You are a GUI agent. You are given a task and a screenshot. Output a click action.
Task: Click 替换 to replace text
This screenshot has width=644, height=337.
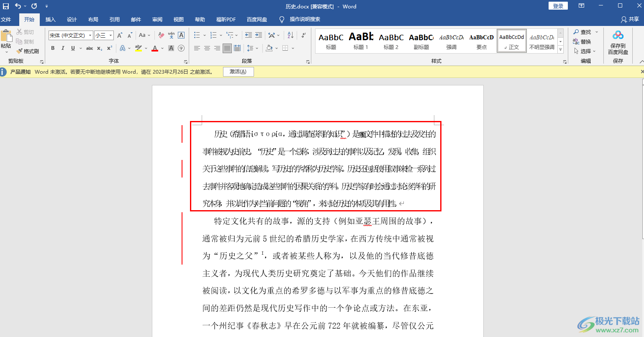click(582, 42)
